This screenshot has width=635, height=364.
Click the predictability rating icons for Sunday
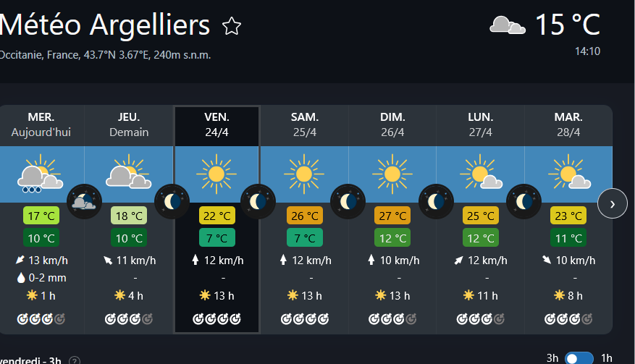[x=392, y=318]
